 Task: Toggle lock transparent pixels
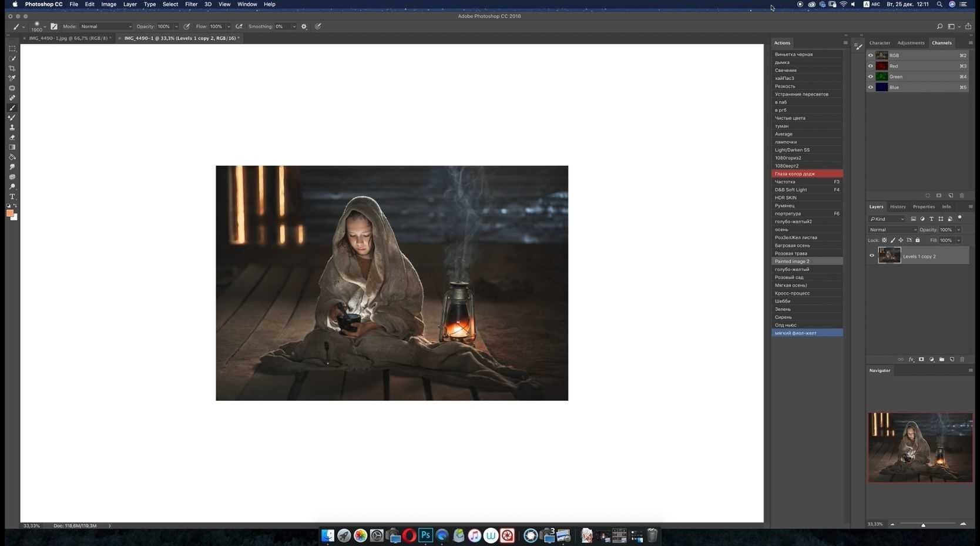(x=884, y=240)
